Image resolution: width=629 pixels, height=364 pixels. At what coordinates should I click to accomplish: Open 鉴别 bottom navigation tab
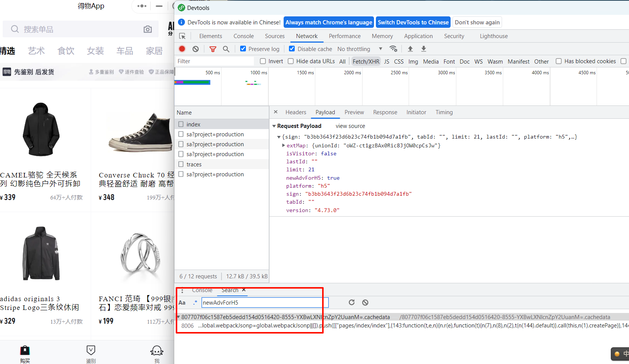click(91, 354)
